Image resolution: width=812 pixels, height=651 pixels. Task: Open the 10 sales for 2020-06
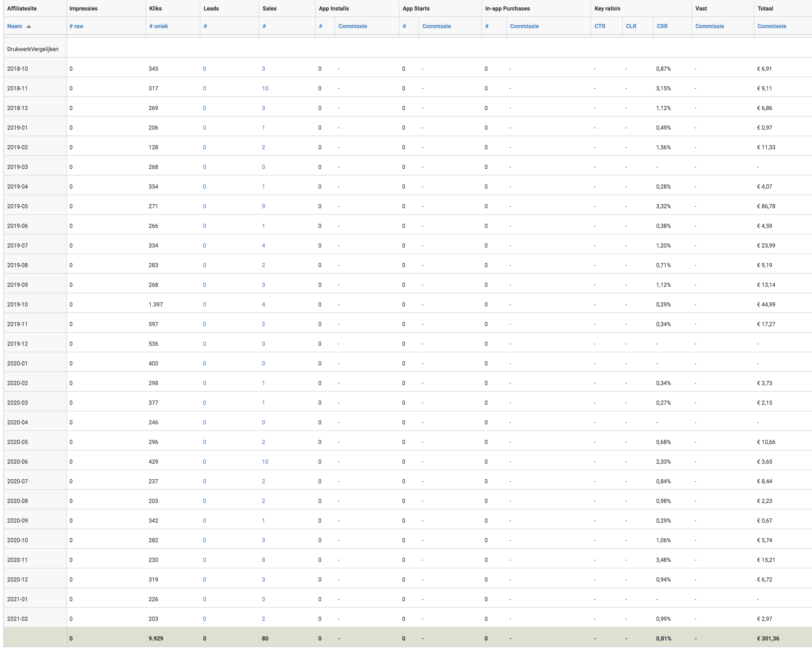click(265, 461)
